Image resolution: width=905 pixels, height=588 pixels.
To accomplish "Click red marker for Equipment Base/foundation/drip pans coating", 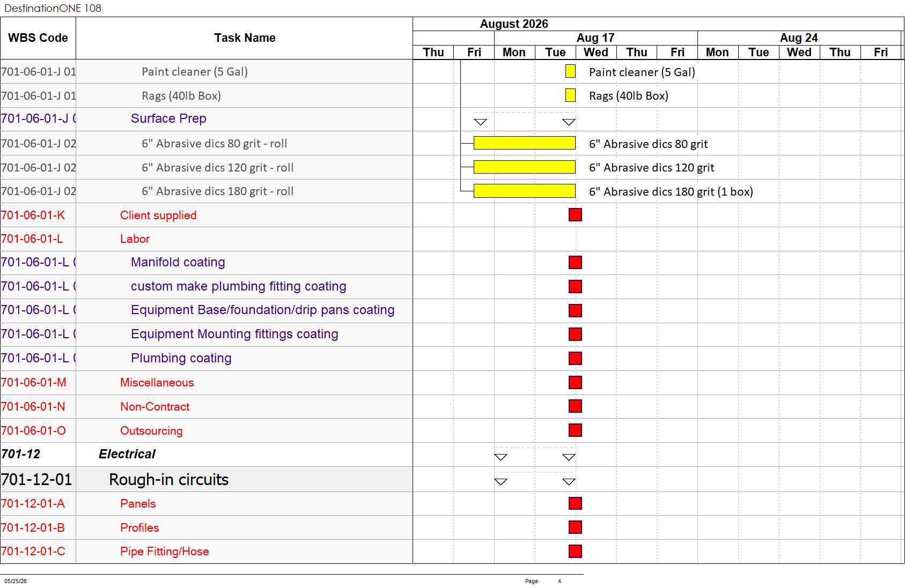I will [x=575, y=310].
